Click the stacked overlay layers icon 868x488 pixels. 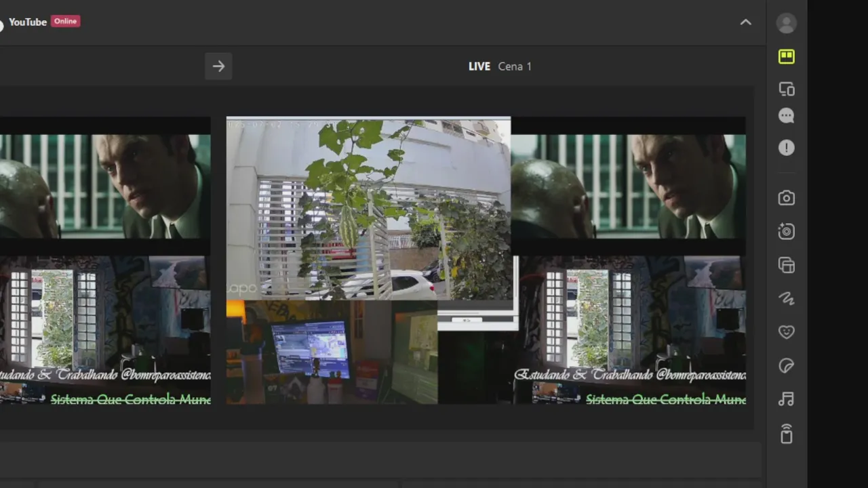click(x=786, y=265)
